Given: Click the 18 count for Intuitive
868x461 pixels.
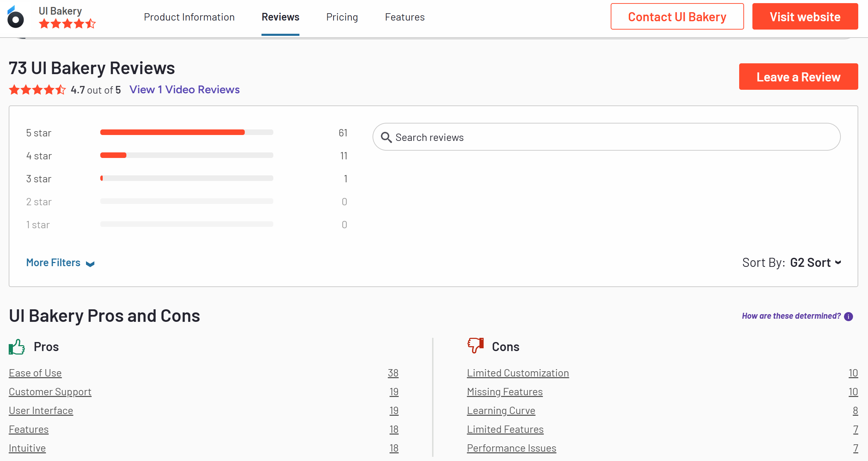Looking at the screenshot, I should (394, 448).
